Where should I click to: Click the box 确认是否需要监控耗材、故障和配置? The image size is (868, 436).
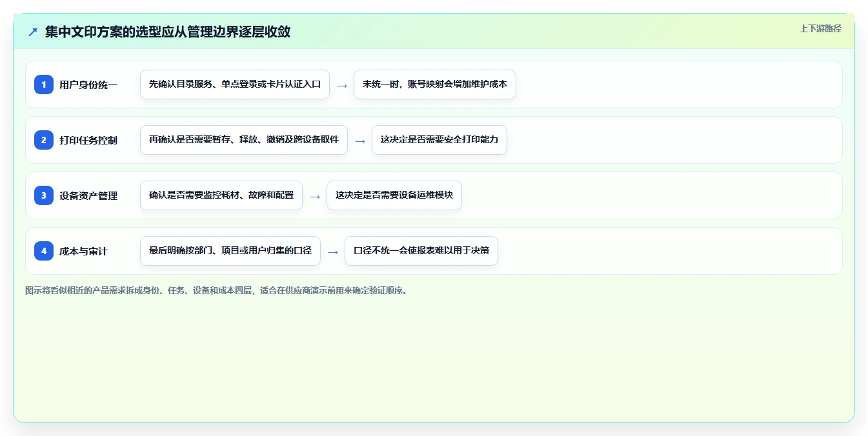click(221, 195)
